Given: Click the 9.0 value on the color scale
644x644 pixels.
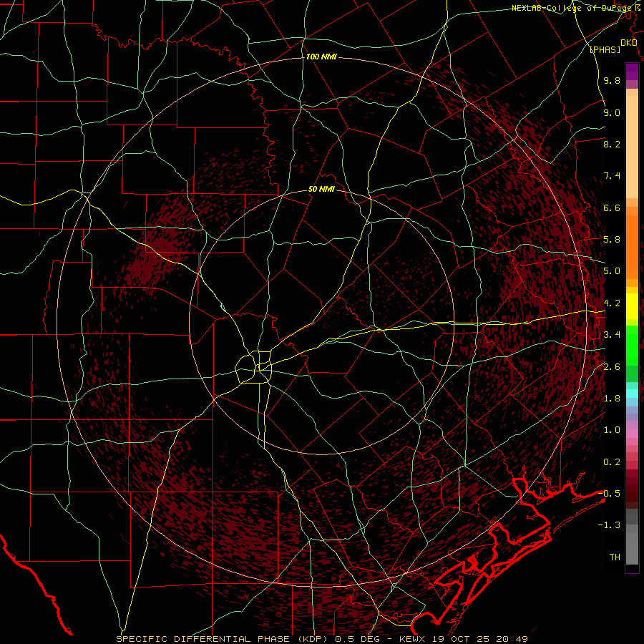Looking at the screenshot, I should coord(612,112).
